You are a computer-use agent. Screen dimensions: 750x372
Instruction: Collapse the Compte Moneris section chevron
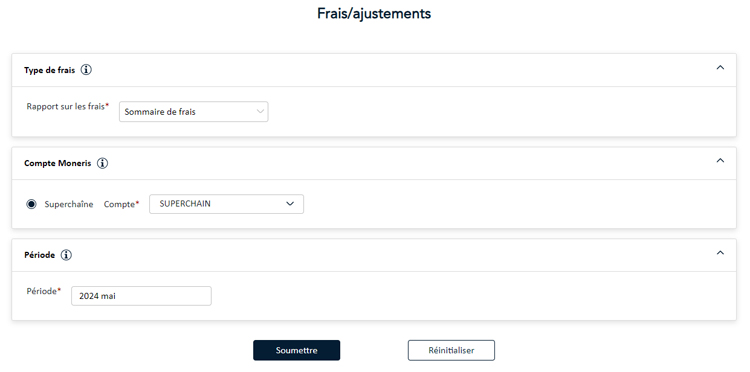coord(720,161)
